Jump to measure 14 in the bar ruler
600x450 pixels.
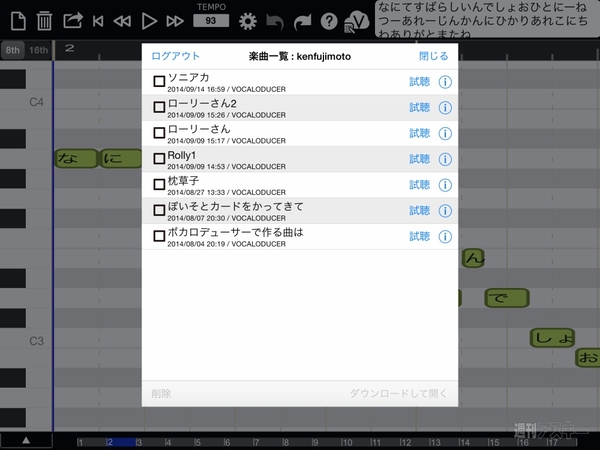point(464,443)
